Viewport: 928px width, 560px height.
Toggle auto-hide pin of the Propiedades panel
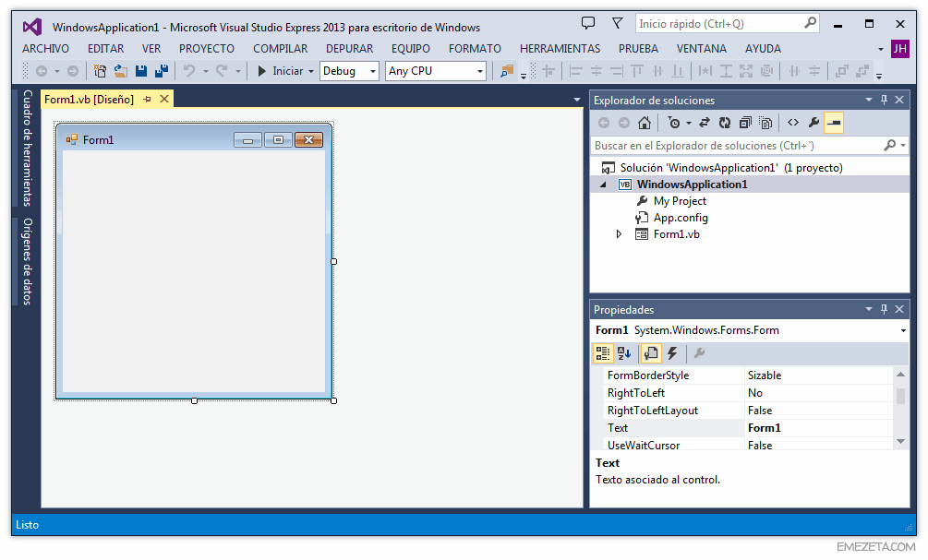click(x=885, y=309)
